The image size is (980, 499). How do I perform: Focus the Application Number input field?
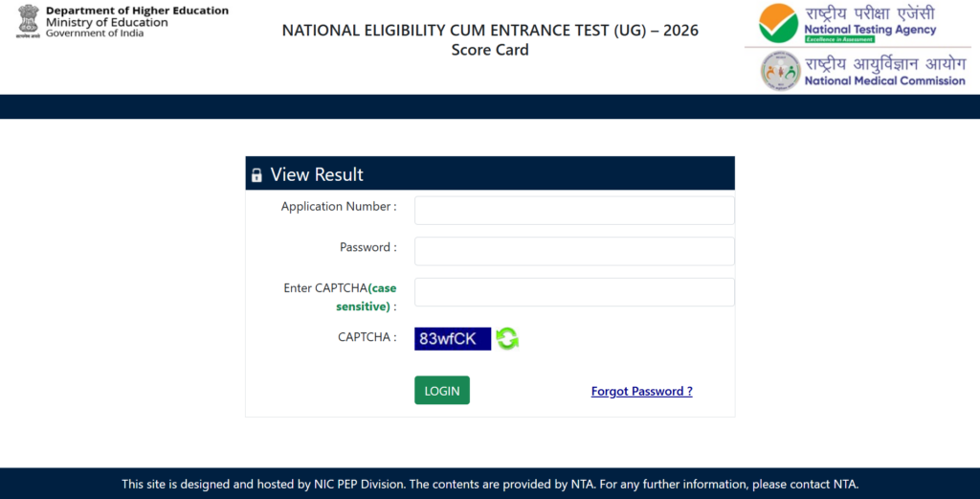coord(574,210)
